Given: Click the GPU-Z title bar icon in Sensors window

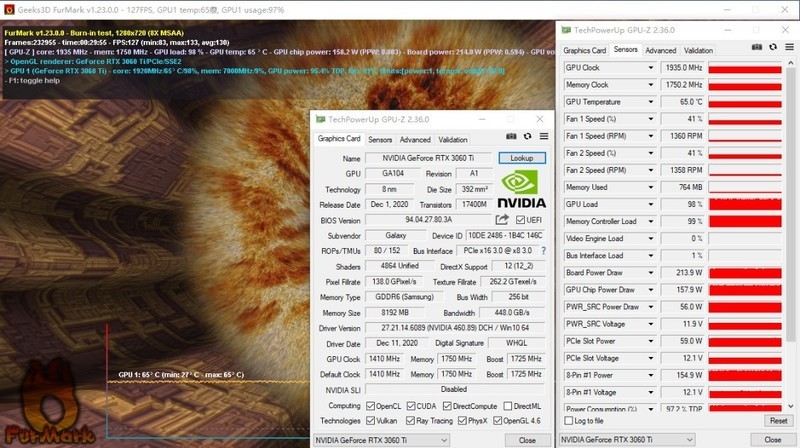Looking at the screenshot, I should (x=566, y=30).
